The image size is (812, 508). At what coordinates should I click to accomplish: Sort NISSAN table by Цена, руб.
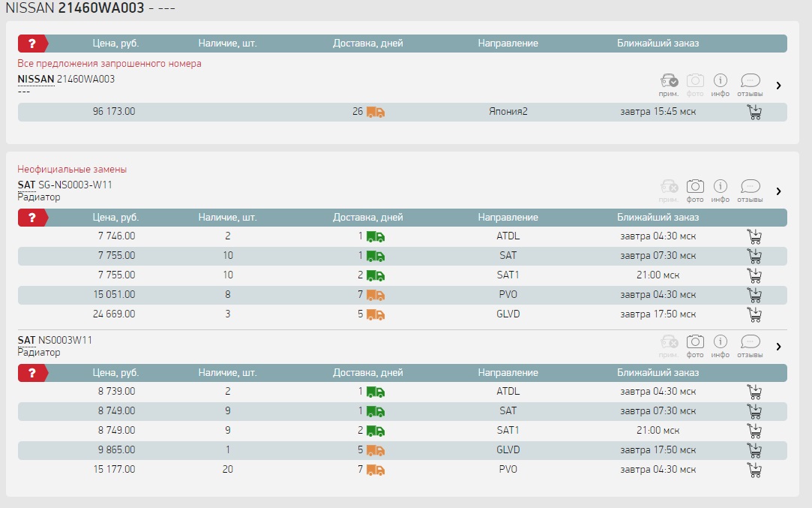pos(115,44)
